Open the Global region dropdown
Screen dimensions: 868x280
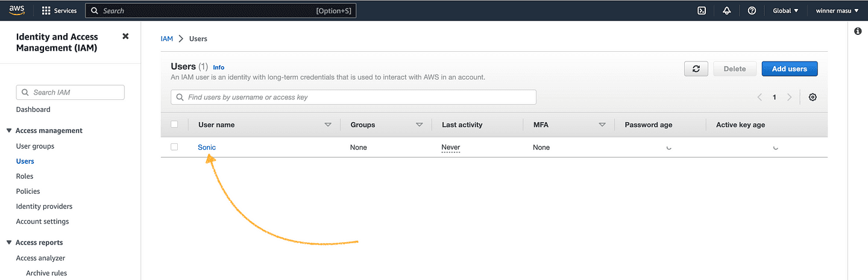[785, 11]
